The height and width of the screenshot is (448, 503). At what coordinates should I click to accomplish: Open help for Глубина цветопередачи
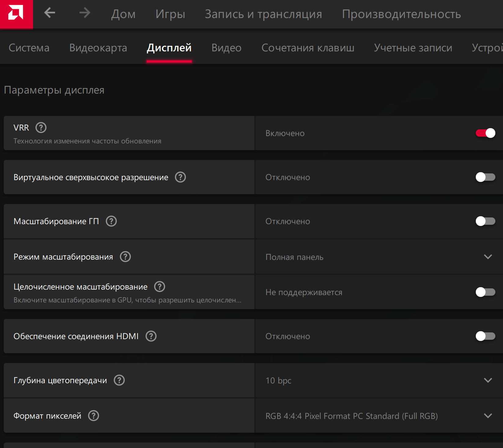[119, 380]
